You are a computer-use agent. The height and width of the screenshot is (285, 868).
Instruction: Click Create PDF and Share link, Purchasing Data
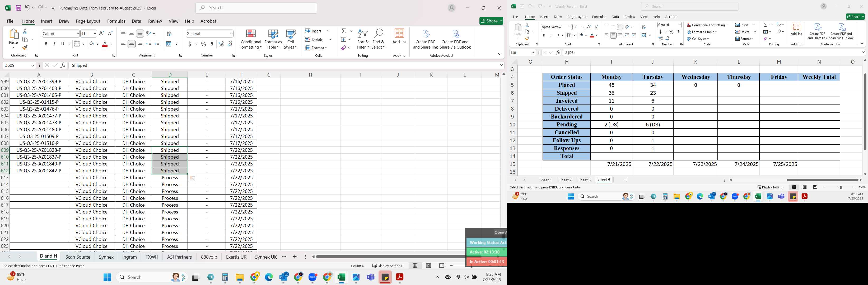point(425,39)
